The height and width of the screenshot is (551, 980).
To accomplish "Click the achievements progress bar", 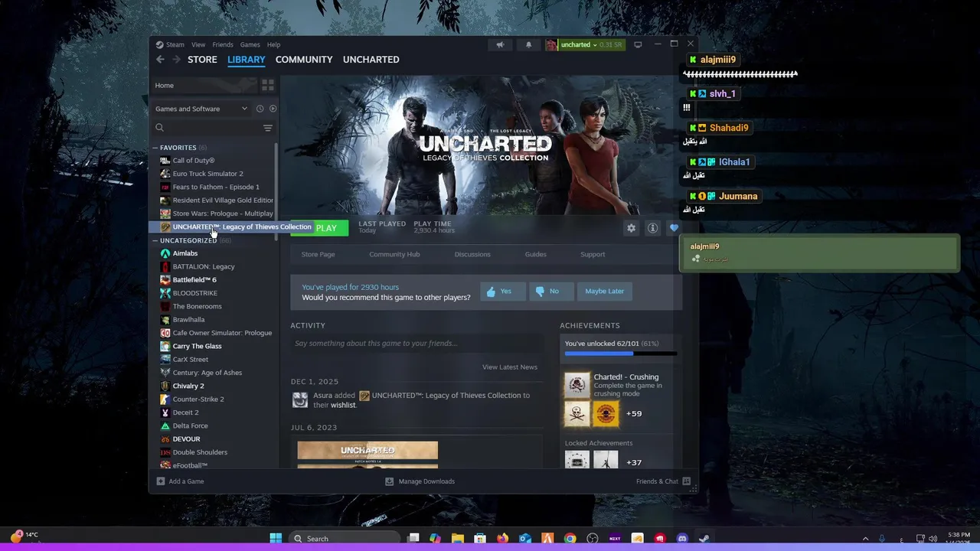I will click(621, 354).
